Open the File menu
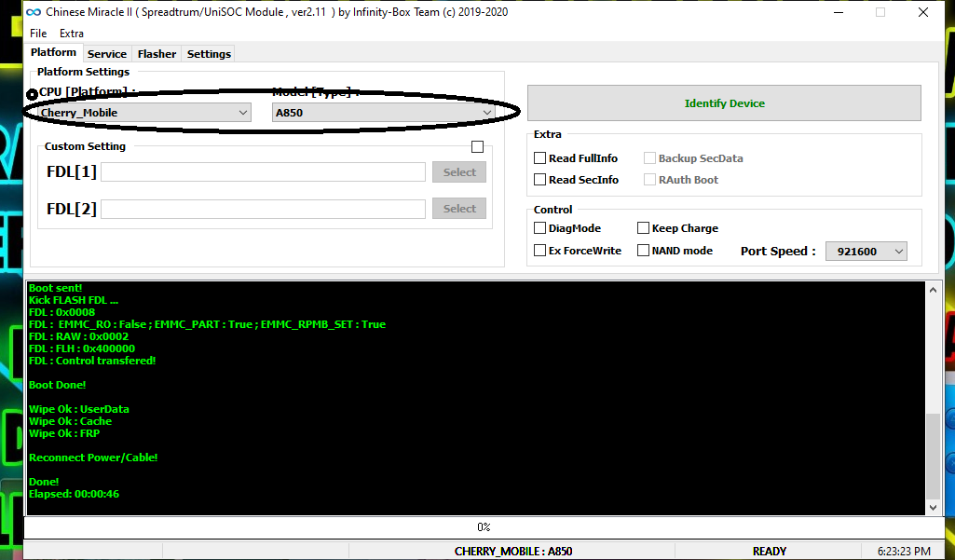The image size is (955, 560). coord(38,34)
